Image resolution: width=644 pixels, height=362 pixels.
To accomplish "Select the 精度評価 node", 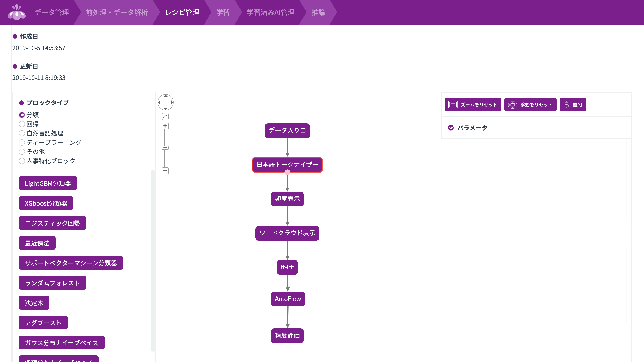I will point(287,336).
